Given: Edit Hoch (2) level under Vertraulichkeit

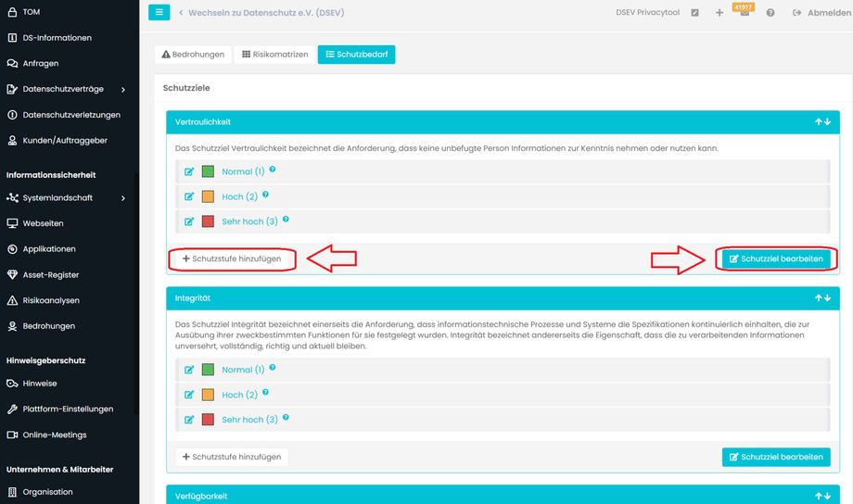Looking at the screenshot, I should pyautogui.click(x=189, y=196).
